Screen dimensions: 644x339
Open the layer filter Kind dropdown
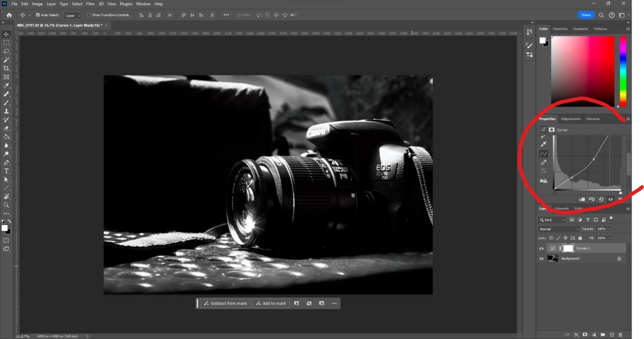[x=553, y=220]
